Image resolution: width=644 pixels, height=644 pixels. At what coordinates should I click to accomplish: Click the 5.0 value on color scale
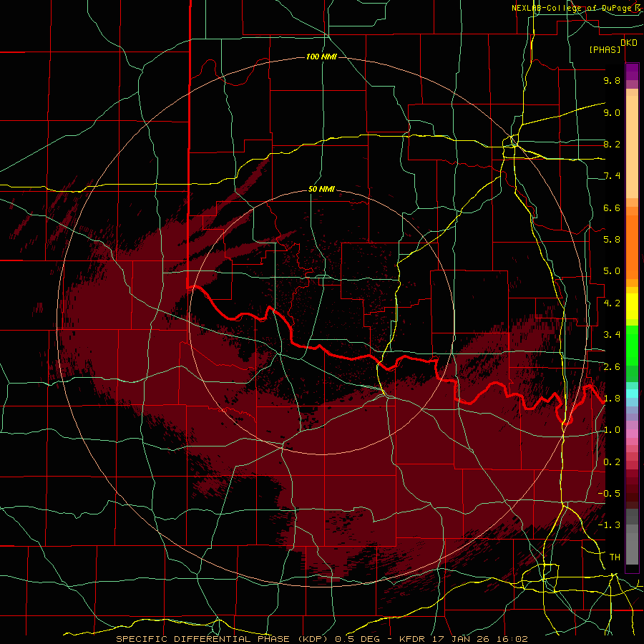click(x=612, y=271)
